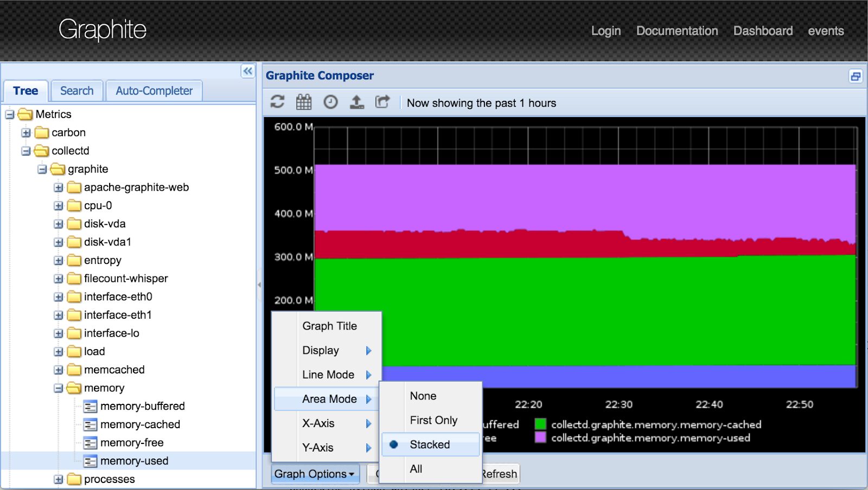The image size is (868, 490).
Task: Click the collectd folder icon
Action: 41,151
